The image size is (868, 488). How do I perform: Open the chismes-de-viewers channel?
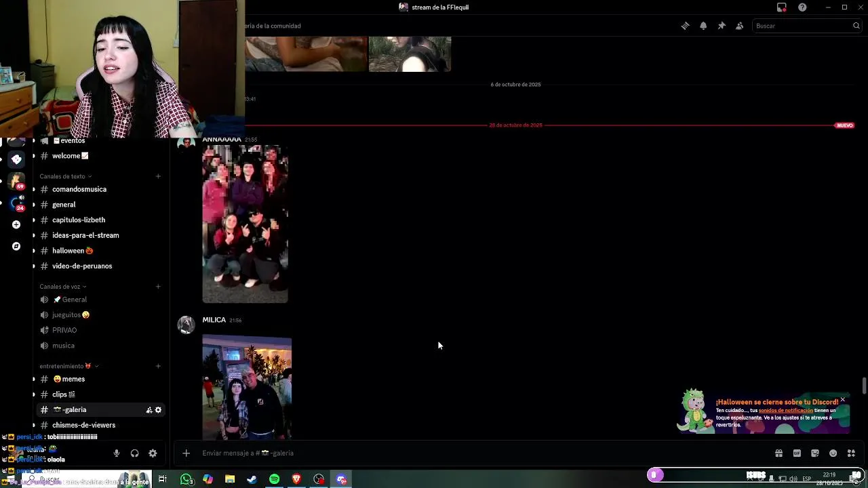[x=100, y=425]
